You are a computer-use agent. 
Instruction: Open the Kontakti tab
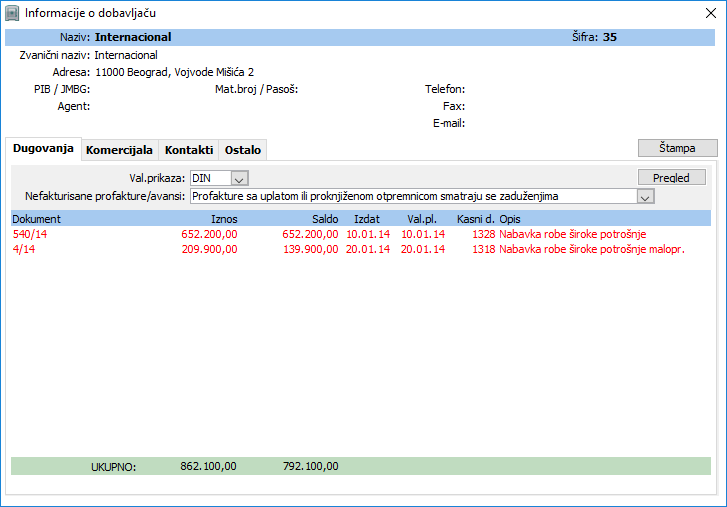(189, 150)
